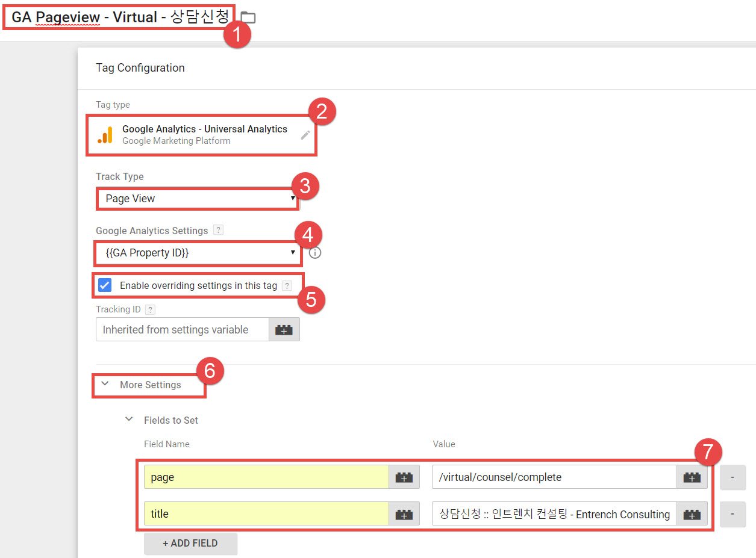Click the 'page' field name input
756x558 pixels.
pos(266,477)
